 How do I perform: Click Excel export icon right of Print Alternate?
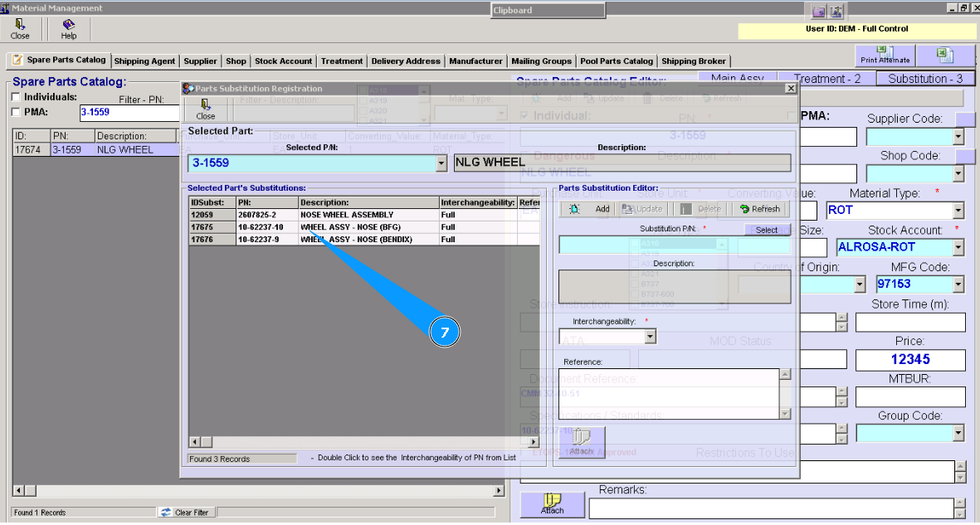[x=945, y=56]
